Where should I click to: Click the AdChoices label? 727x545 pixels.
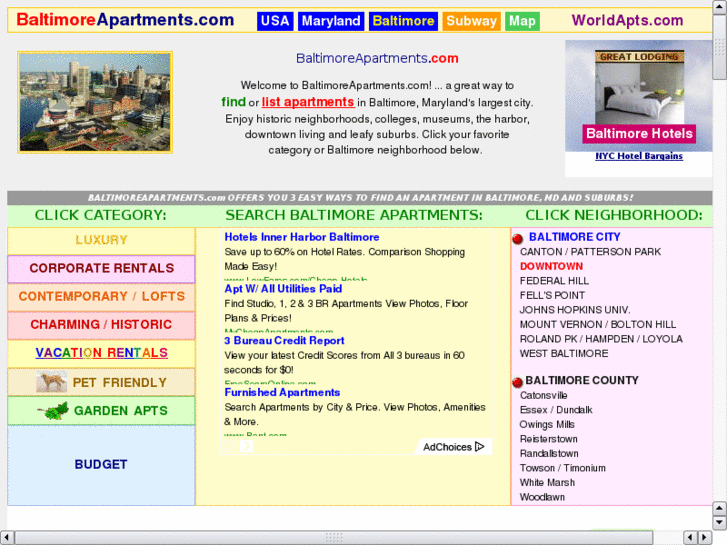447,447
